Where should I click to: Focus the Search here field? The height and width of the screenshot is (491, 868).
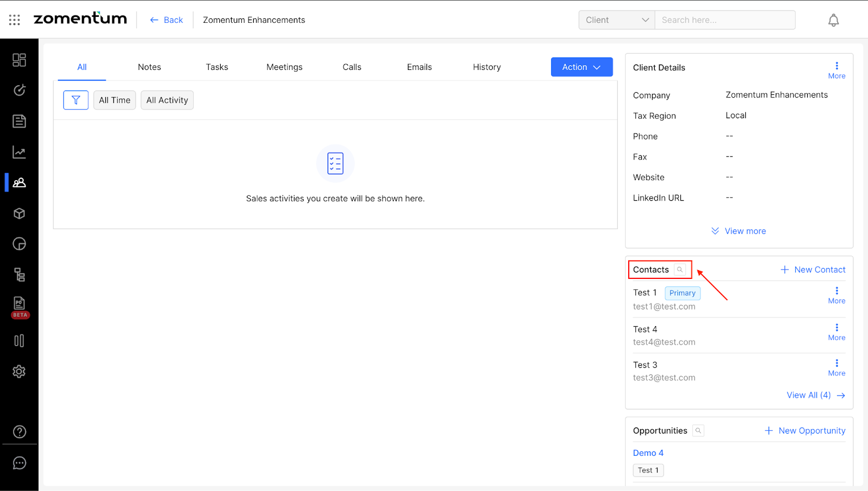click(725, 20)
